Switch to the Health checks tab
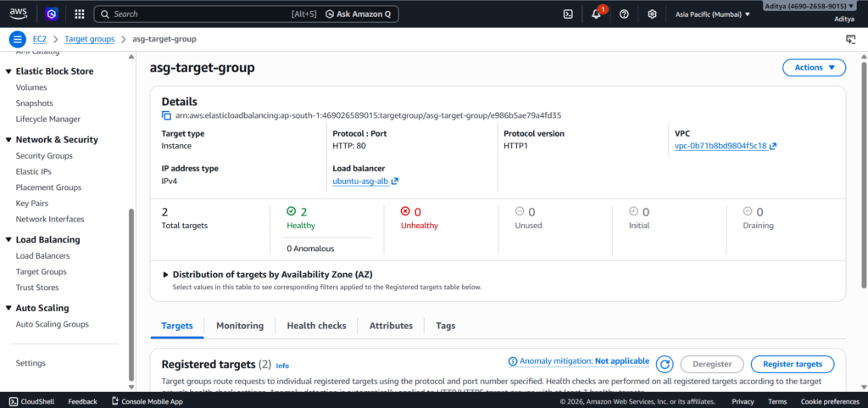Viewport: 868px width, 408px height. point(316,326)
